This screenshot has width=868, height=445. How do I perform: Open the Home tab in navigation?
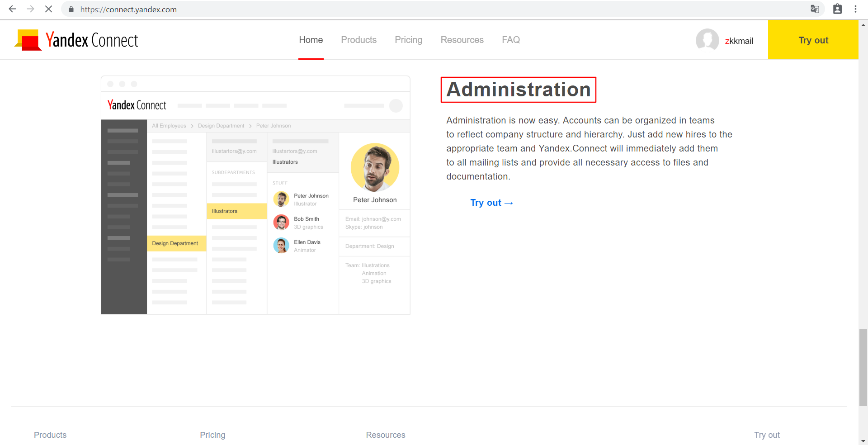click(x=311, y=40)
